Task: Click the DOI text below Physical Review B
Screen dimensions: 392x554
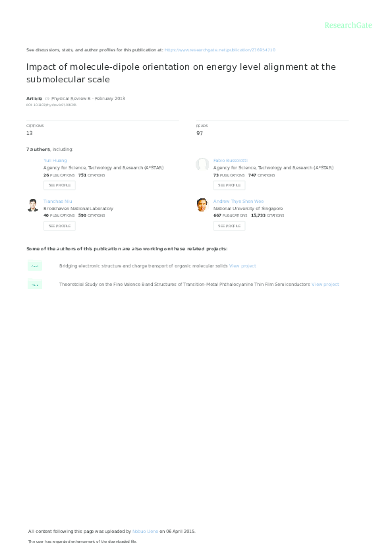Action: point(51,105)
